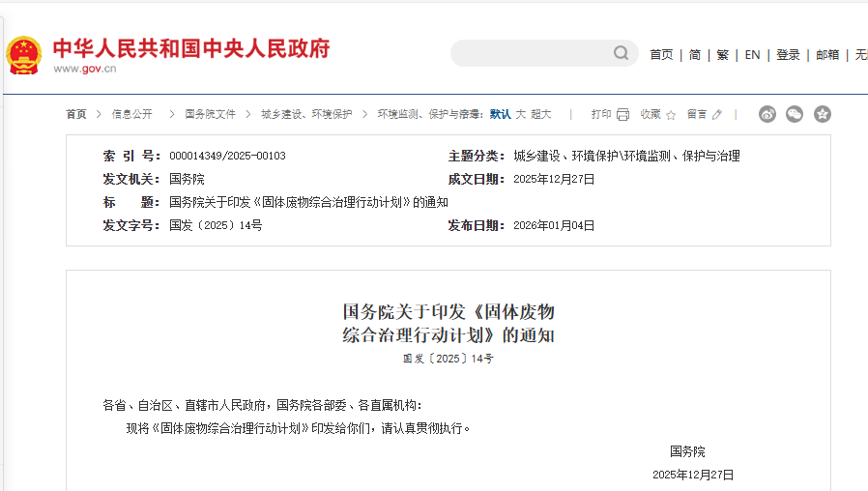Click the star icon next to 收藏
The width and height of the screenshot is (868, 491).
[x=671, y=114]
